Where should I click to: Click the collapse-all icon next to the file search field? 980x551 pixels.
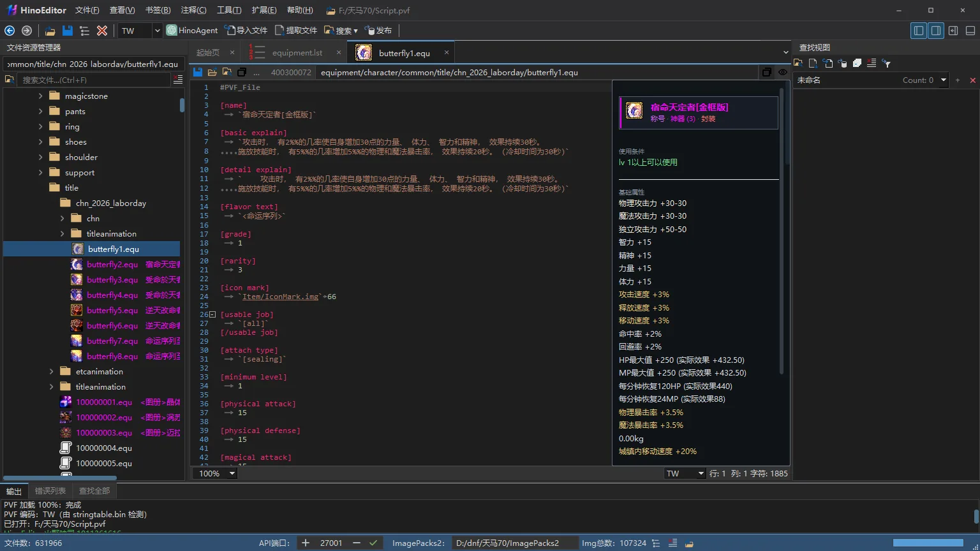(178, 80)
